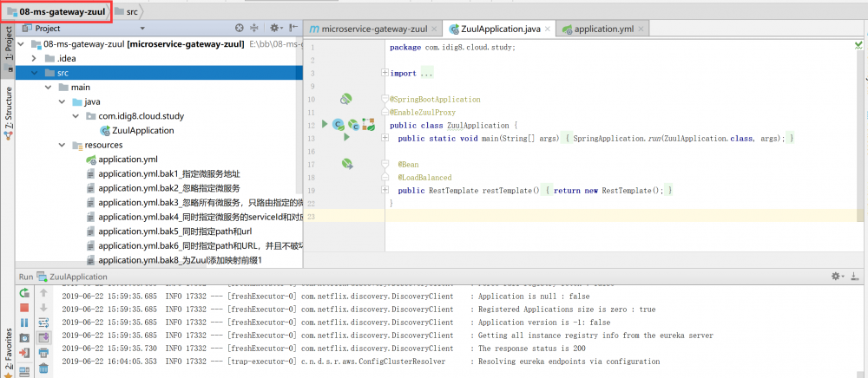
Task: Click the green run arrow at class ZuulApplication
Action: [x=325, y=124]
